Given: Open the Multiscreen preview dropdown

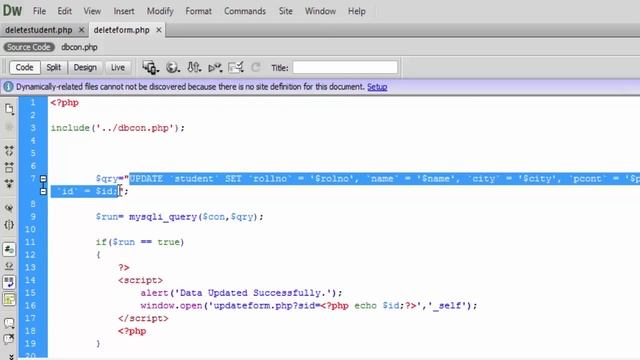Looking at the screenshot, I should (151, 68).
